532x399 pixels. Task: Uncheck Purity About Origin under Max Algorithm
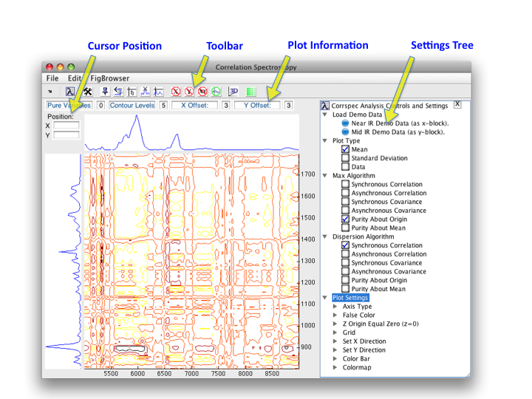tap(346, 219)
